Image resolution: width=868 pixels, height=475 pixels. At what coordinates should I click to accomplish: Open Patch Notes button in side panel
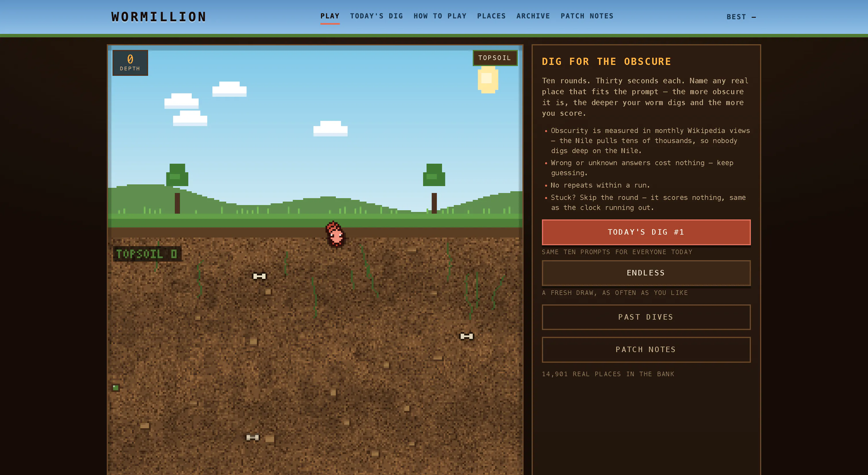tap(646, 350)
